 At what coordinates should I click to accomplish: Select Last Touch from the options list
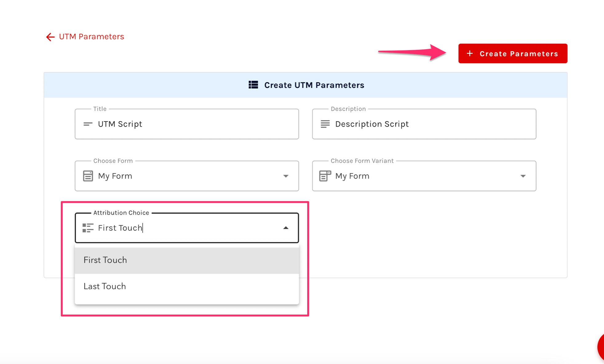187,287
